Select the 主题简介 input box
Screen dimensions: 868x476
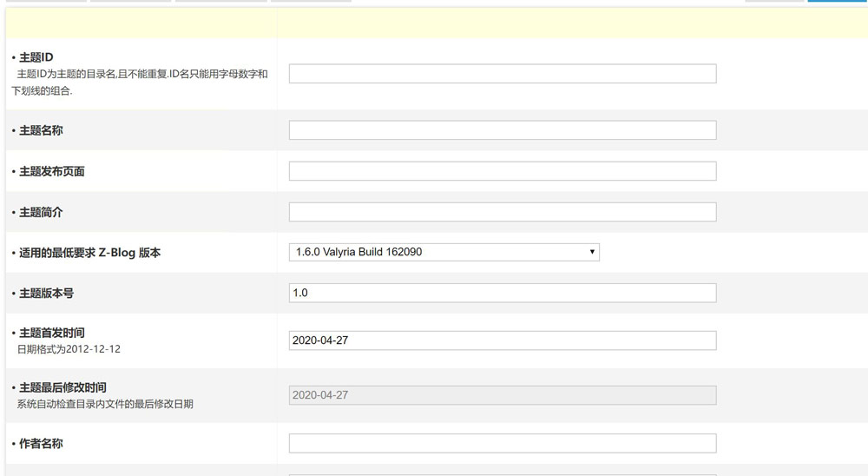502,212
